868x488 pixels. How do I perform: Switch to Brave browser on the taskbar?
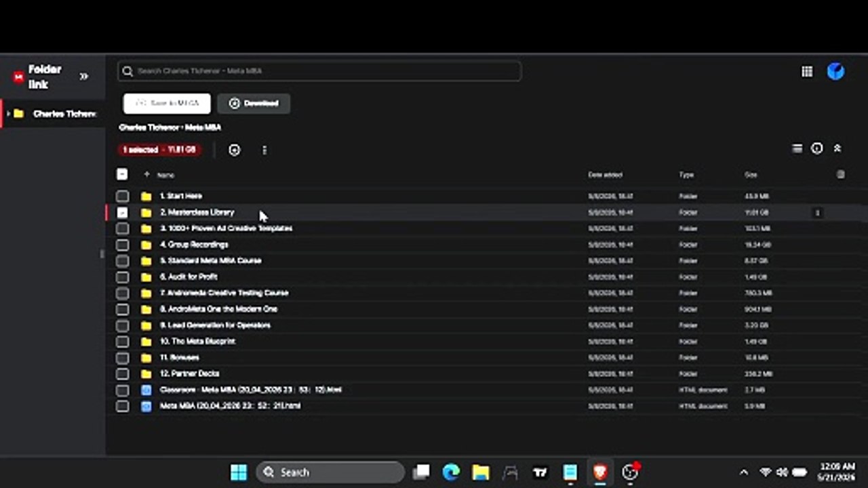point(600,472)
